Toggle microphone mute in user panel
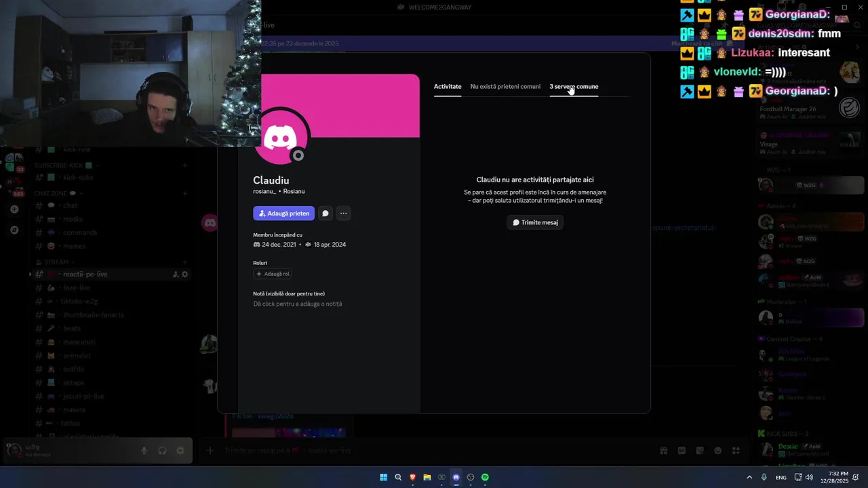The height and width of the screenshot is (488, 868). (144, 451)
